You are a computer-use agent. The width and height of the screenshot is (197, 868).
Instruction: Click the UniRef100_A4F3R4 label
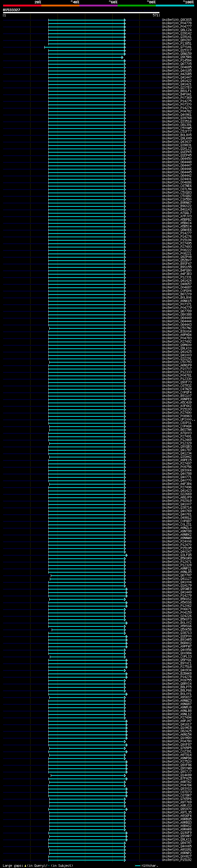coord(177,484)
